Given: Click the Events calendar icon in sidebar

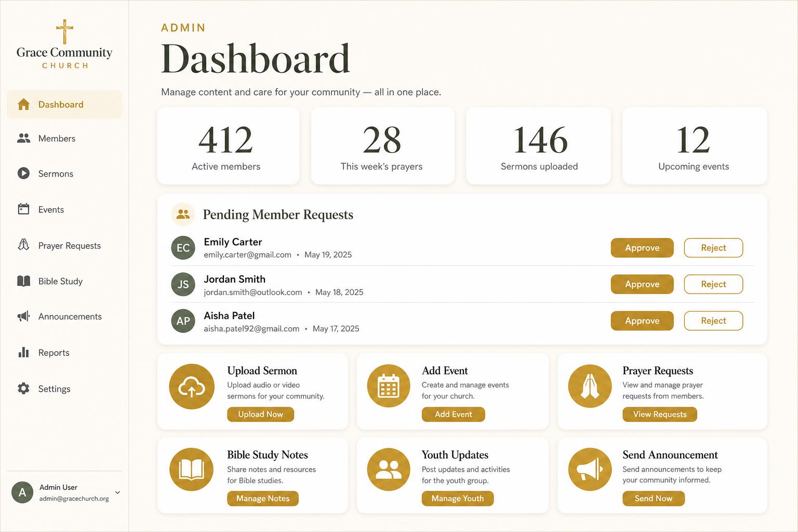Looking at the screenshot, I should (23, 209).
